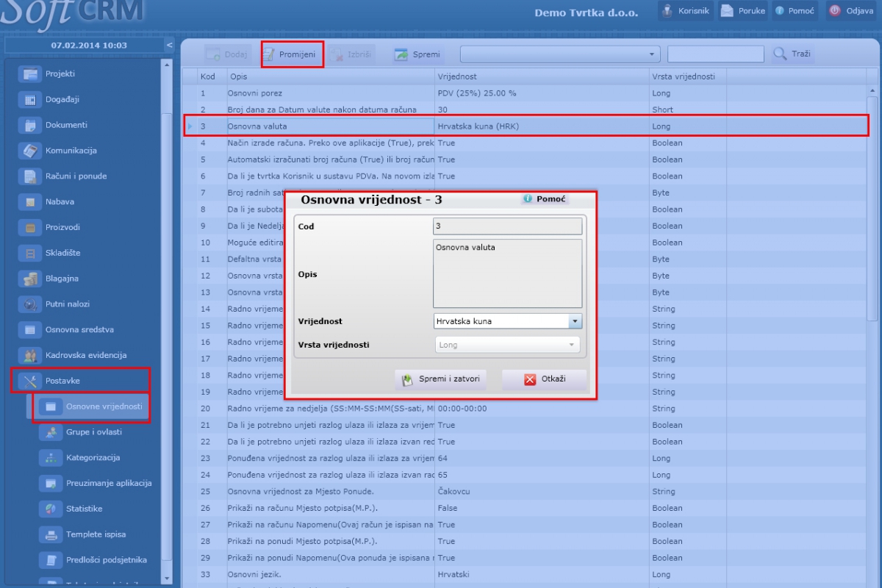Click the row indicator arrow of row 3
Viewport: 882px width, 588px height.
pos(190,126)
